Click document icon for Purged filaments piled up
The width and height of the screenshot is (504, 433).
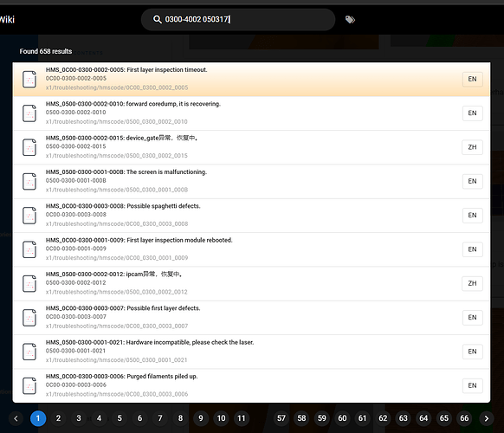(x=29, y=385)
